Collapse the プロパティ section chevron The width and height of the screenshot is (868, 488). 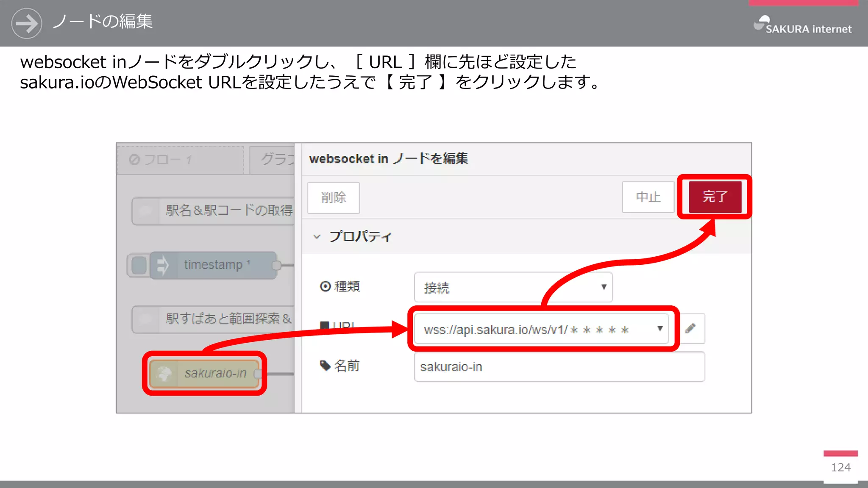pos(317,237)
